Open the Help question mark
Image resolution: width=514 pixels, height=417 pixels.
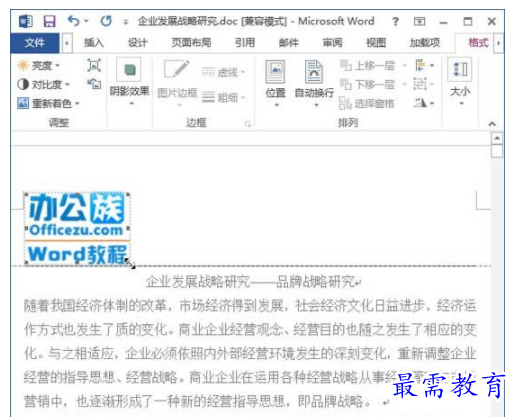(395, 22)
